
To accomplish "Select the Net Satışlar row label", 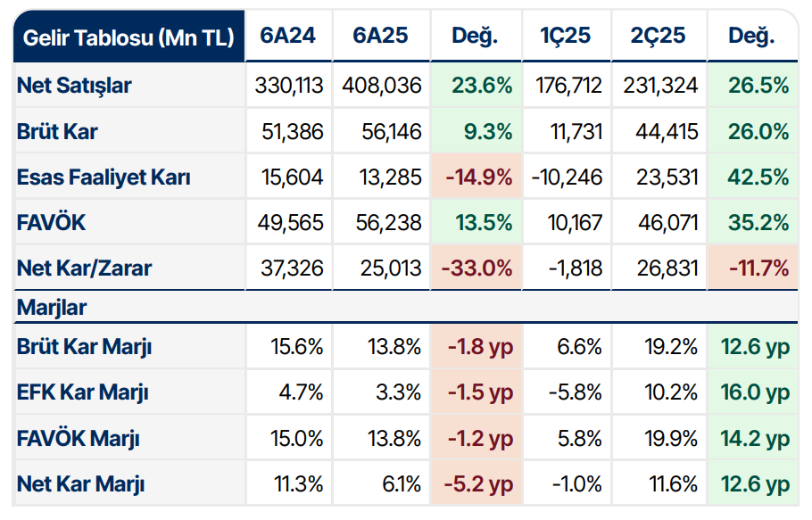I will [74, 86].
